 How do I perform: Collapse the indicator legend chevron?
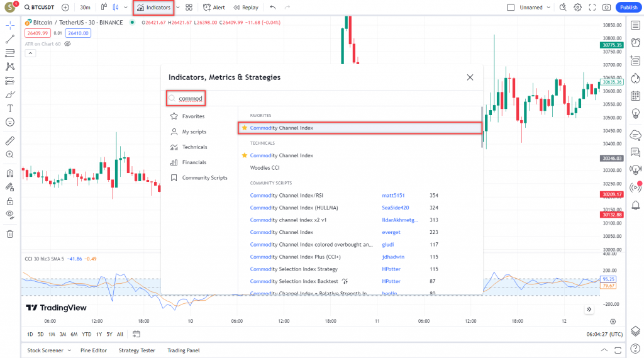(x=30, y=53)
